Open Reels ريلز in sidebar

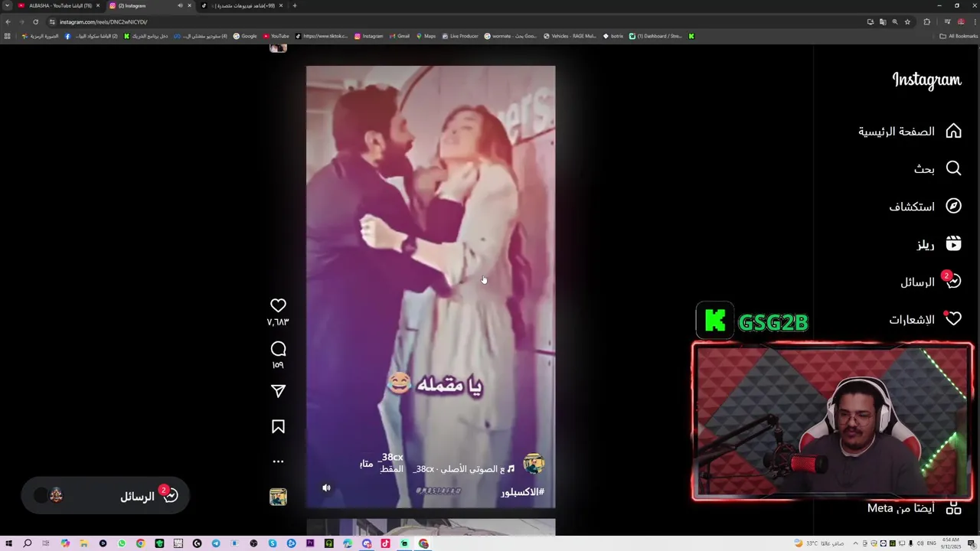coord(939,244)
